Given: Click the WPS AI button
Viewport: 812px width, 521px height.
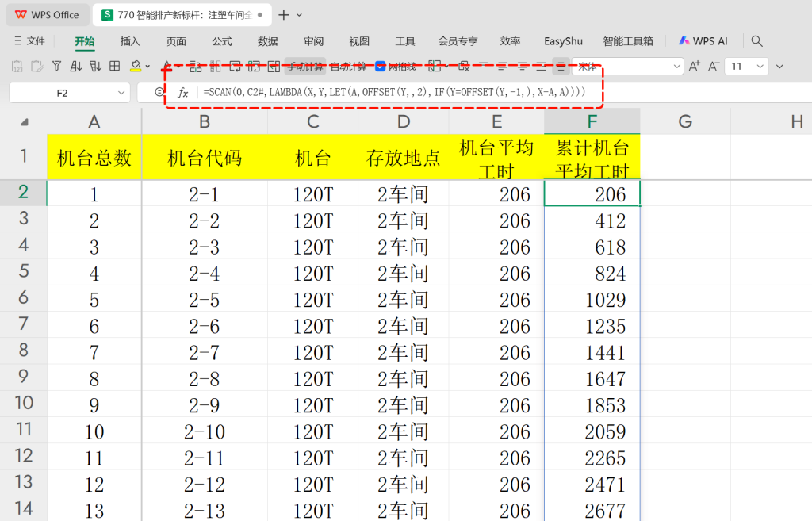Looking at the screenshot, I should tap(703, 41).
